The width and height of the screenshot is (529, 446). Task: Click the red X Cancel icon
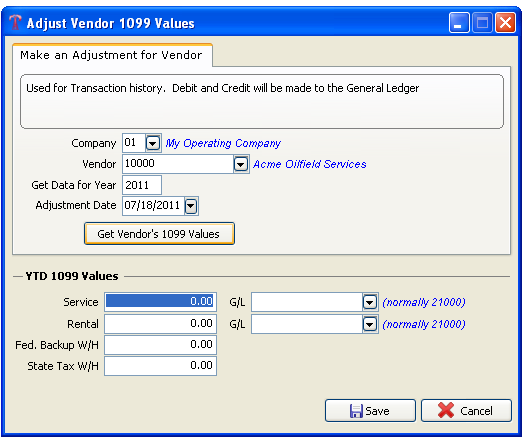(446, 410)
